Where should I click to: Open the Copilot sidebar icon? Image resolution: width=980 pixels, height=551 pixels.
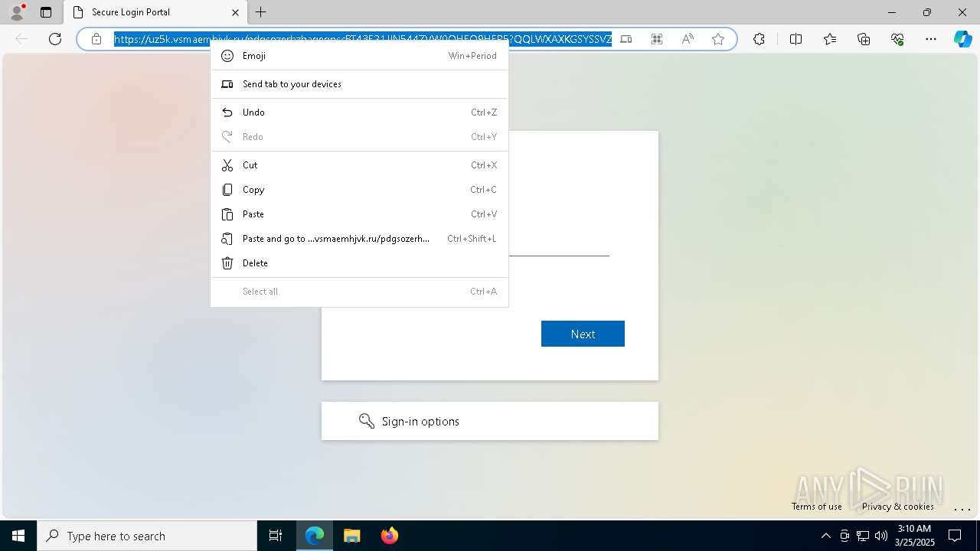click(x=962, y=39)
